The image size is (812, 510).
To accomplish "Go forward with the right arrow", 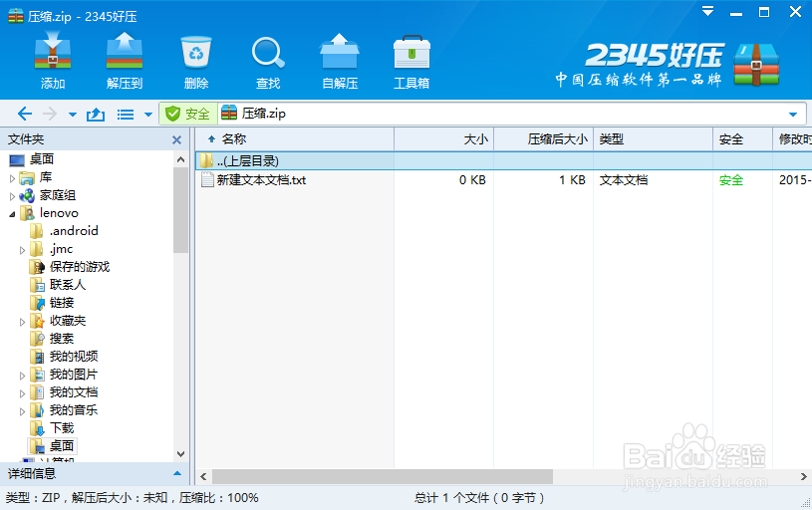I will click(x=50, y=114).
